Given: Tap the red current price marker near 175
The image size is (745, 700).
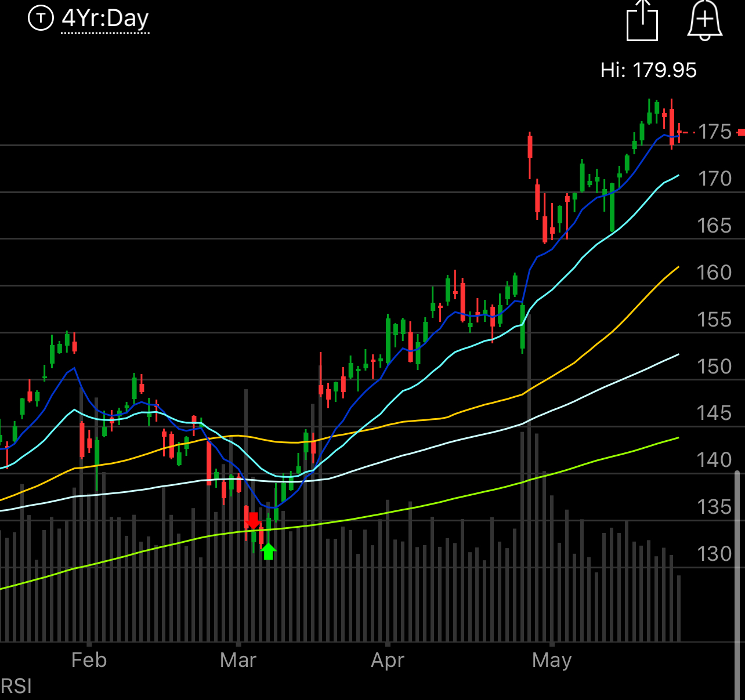Looking at the screenshot, I should 741,132.
